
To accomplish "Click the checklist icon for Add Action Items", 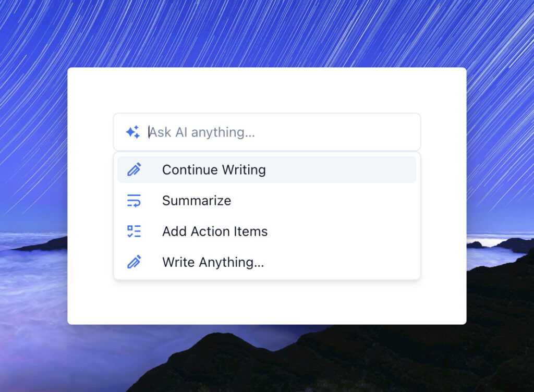I will [134, 231].
